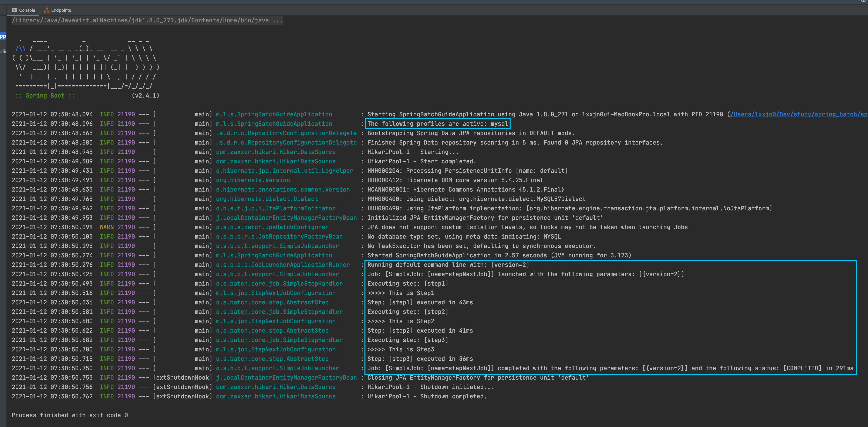Click the '(v2.4.1)' version text
This screenshot has height=427, width=868.
click(x=145, y=95)
